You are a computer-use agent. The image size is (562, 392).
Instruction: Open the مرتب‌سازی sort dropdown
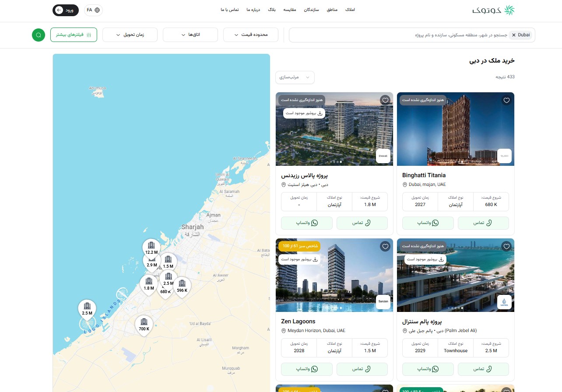pyautogui.click(x=295, y=77)
